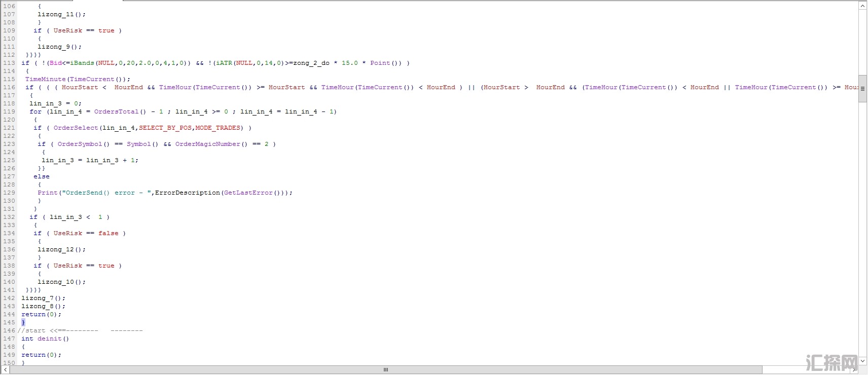The image size is (868, 375).
Task: Click "lin_in_3 = 0;" on line 118
Action: (x=55, y=103)
